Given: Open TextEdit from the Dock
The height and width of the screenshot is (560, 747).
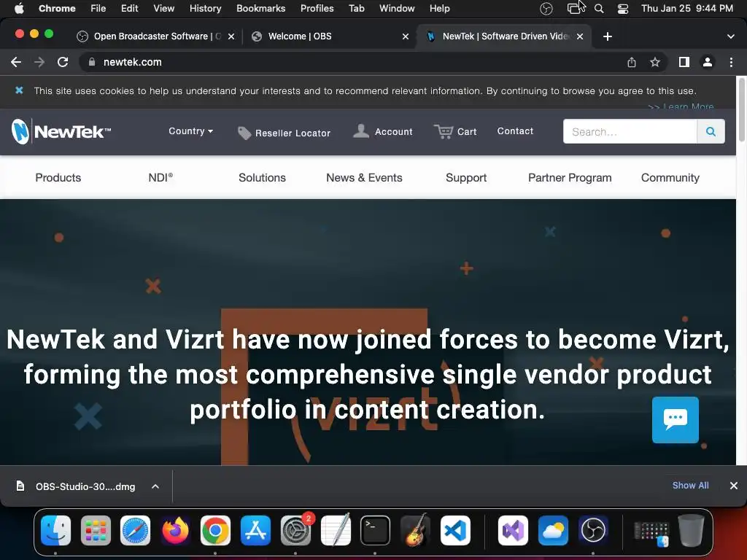Looking at the screenshot, I should click(336, 530).
